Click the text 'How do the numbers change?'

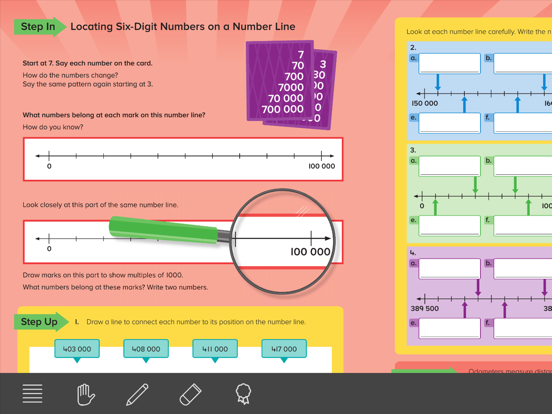pos(70,75)
